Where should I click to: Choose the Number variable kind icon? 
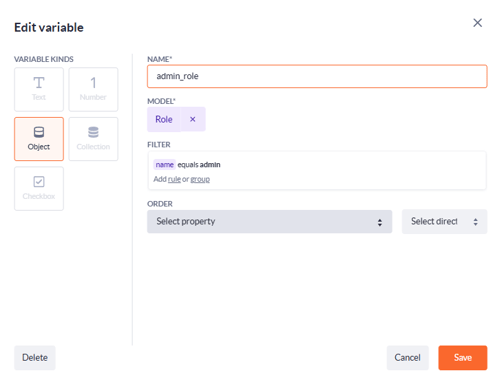point(93,83)
